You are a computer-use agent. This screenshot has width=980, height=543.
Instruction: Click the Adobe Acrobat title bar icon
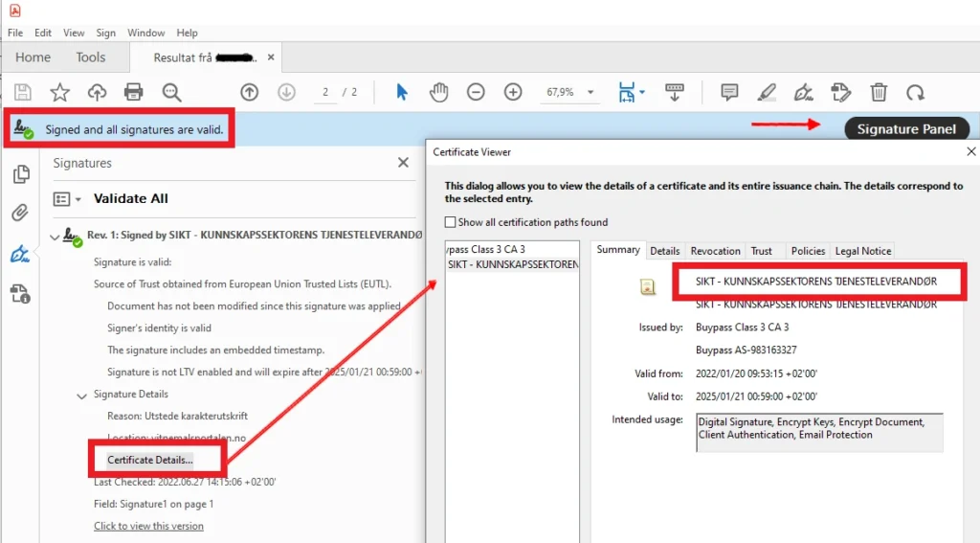pyautogui.click(x=15, y=11)
